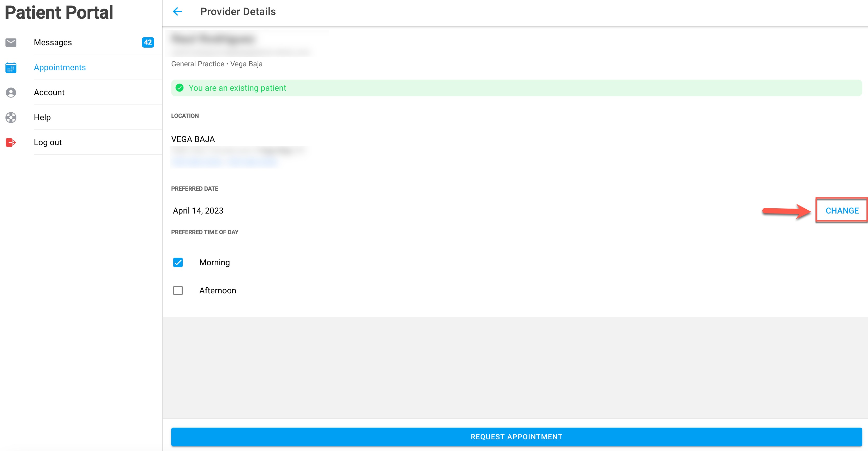The image size is (868, 451).
Task: Uncheck the Morning checkbox
Action: tap(178, 262)
